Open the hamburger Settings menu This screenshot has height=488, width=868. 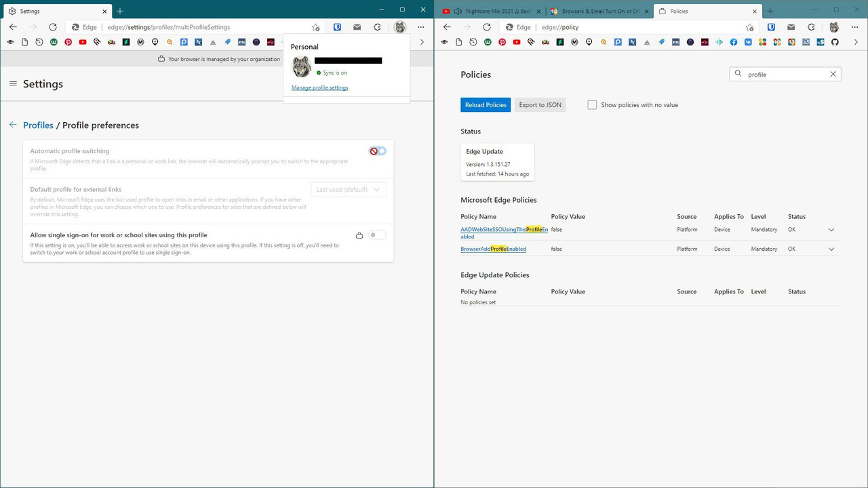[x=13, y=84]
